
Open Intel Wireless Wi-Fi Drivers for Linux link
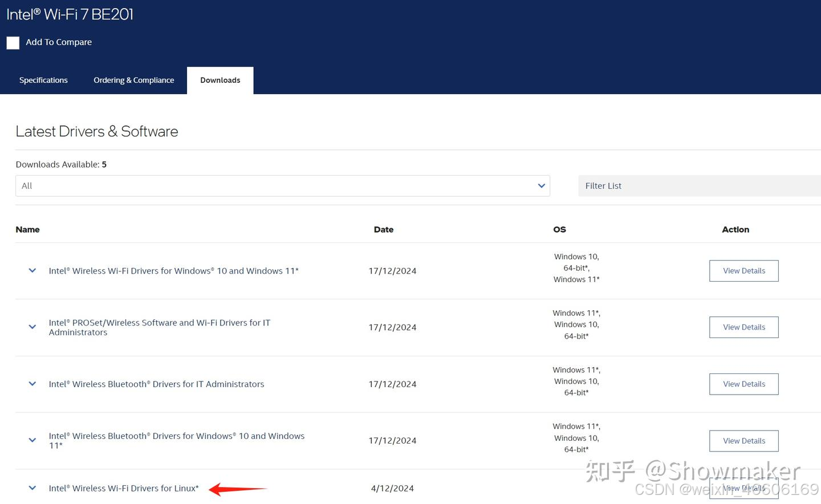(x=124, y=488)
